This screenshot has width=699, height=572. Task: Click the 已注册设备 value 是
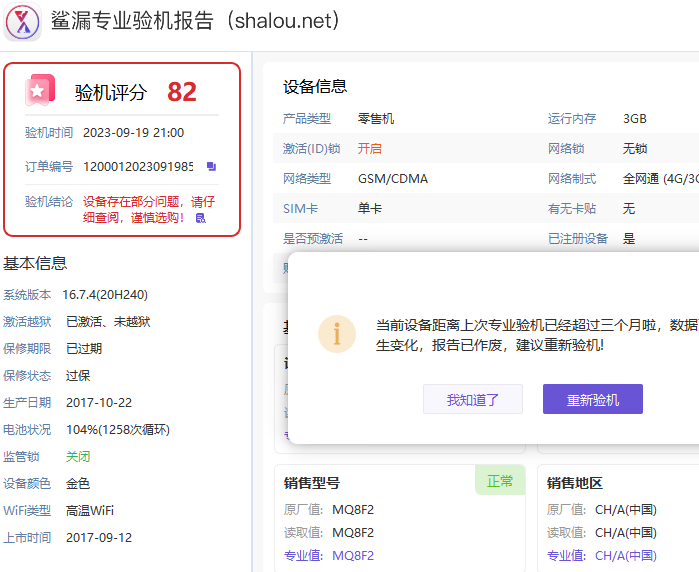[629, 239]
